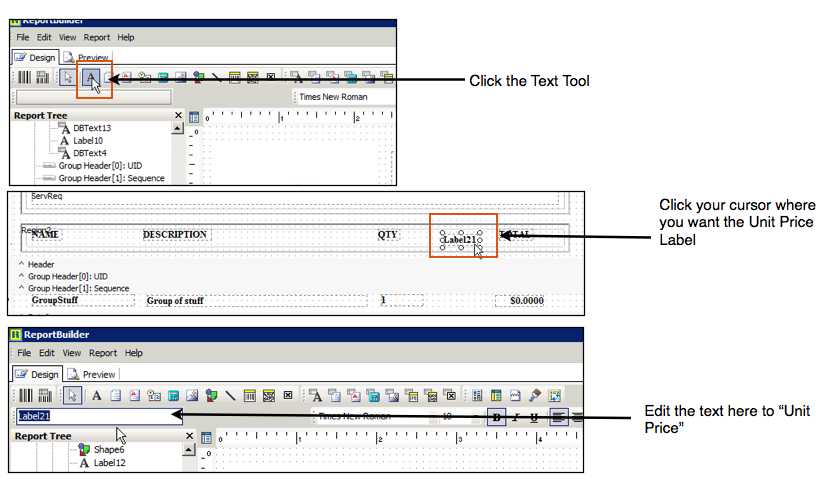
Task: Click the Label21 edit box in bottom window
Action: (x=98, y=416)
